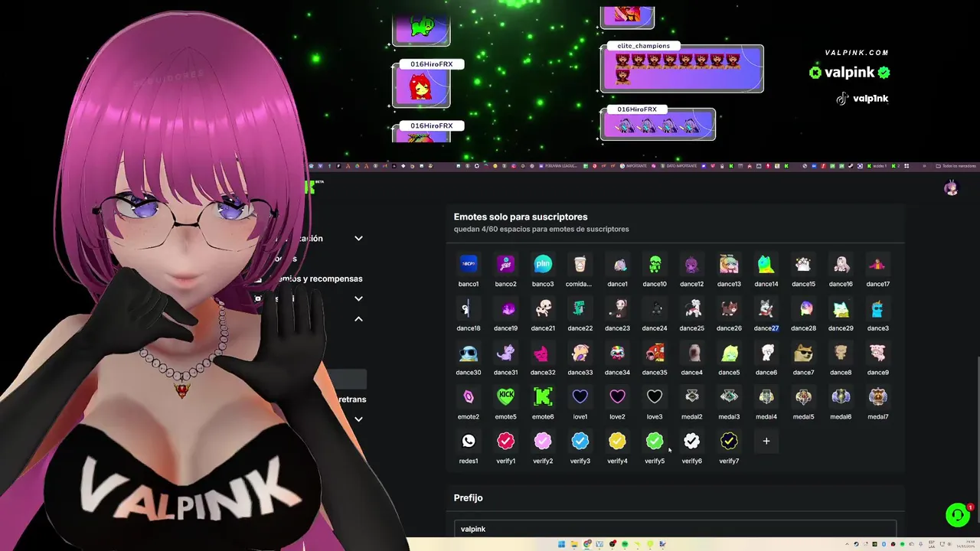980x551 pixels.
Task: Select the verify1 red checkmark emote
Action: [x=505, y=442]
